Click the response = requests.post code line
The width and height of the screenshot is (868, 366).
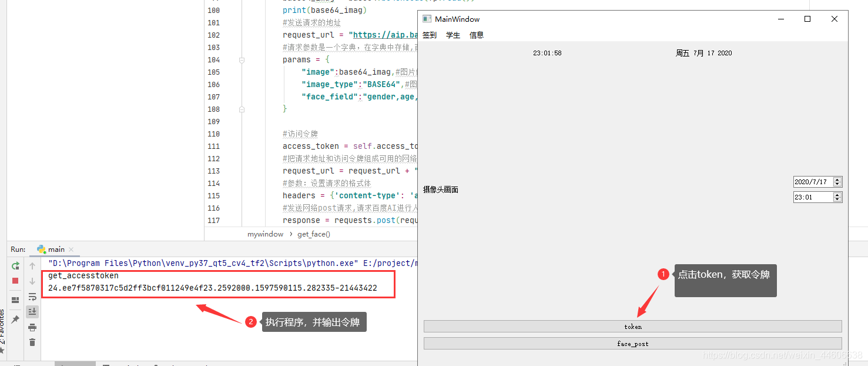[x=350, y=221]
